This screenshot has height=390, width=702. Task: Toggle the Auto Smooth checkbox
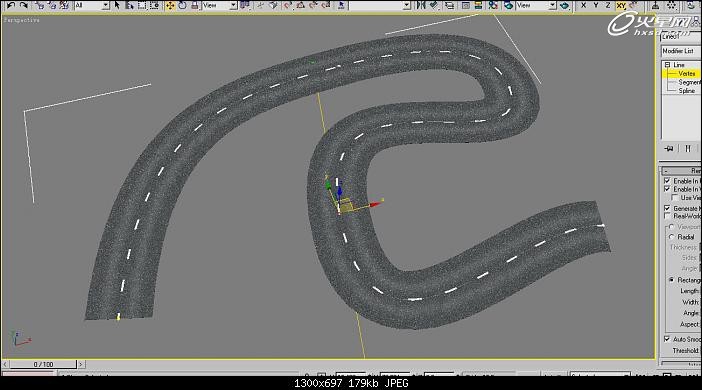(667, 339)
